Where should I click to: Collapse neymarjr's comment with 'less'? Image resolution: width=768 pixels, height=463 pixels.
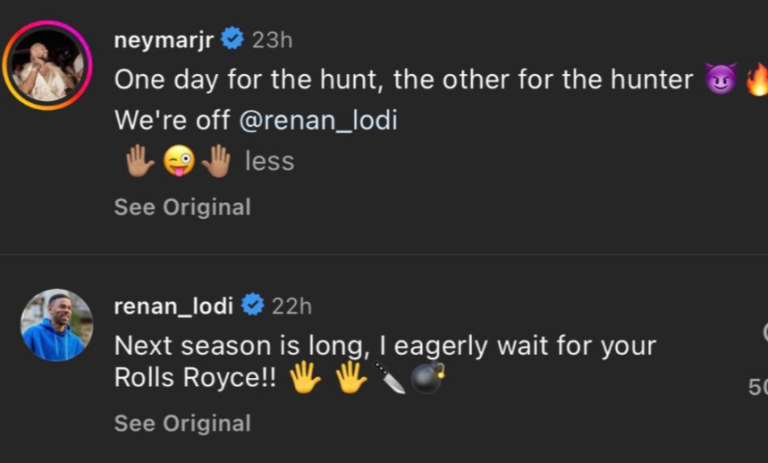pos(269,161)
